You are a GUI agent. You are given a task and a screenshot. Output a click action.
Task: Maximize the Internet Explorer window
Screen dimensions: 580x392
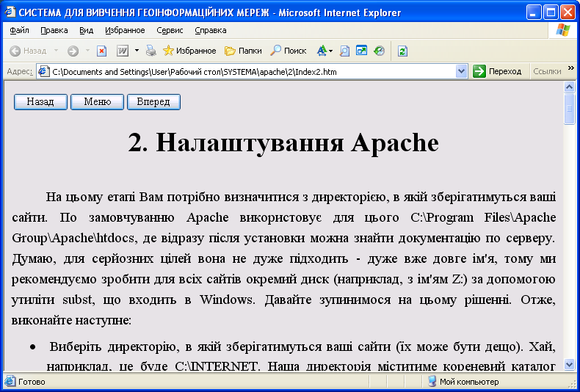point(551,12)
